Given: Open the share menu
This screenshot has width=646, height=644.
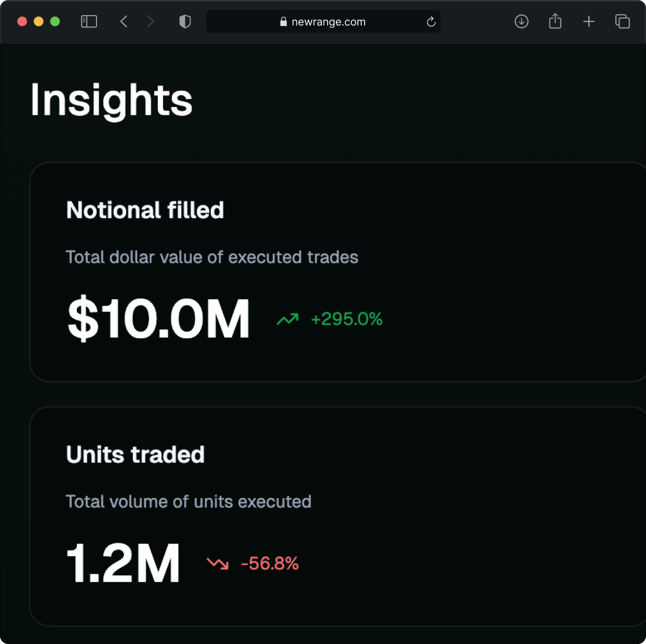Looking at the screenshot, I should click(555, 21).
